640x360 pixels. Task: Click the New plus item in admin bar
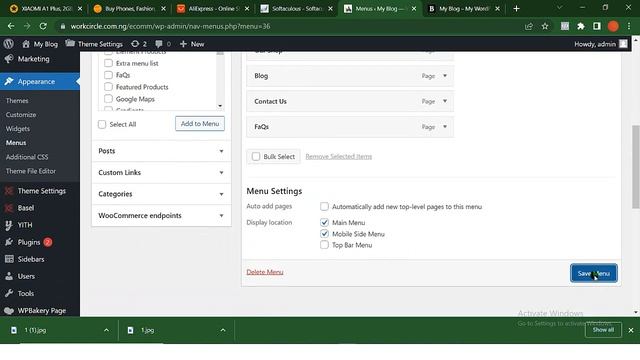[x=192, y=44]
